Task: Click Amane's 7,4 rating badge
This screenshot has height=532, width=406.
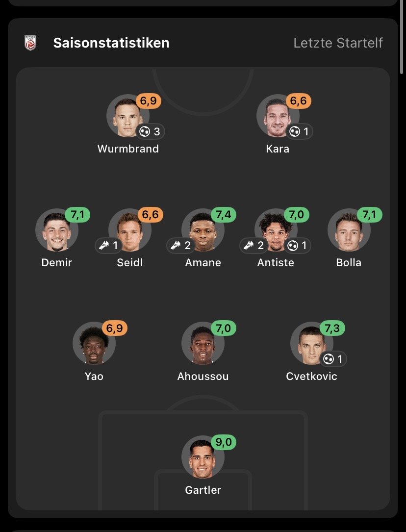Action: click(224, 215)
